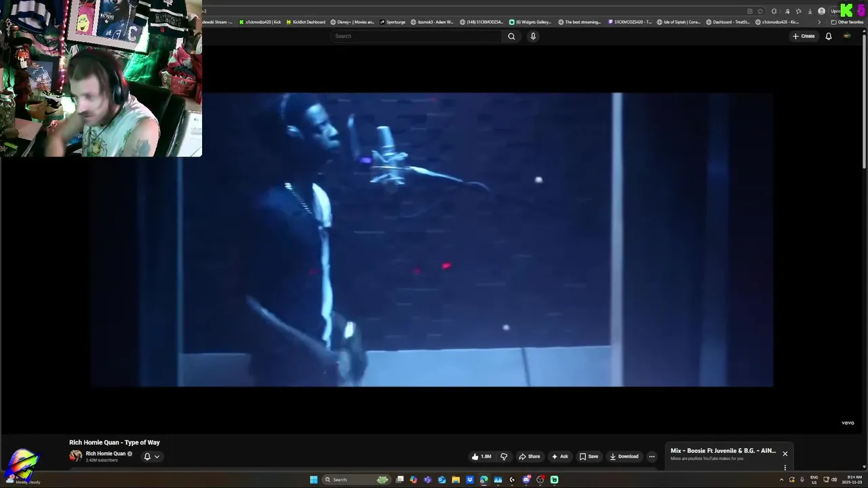Open the Mix - Boosie Ft Juvenile playlist
Image resolution: width=868 pixels, height=488 pixels.
pos(723,451)
